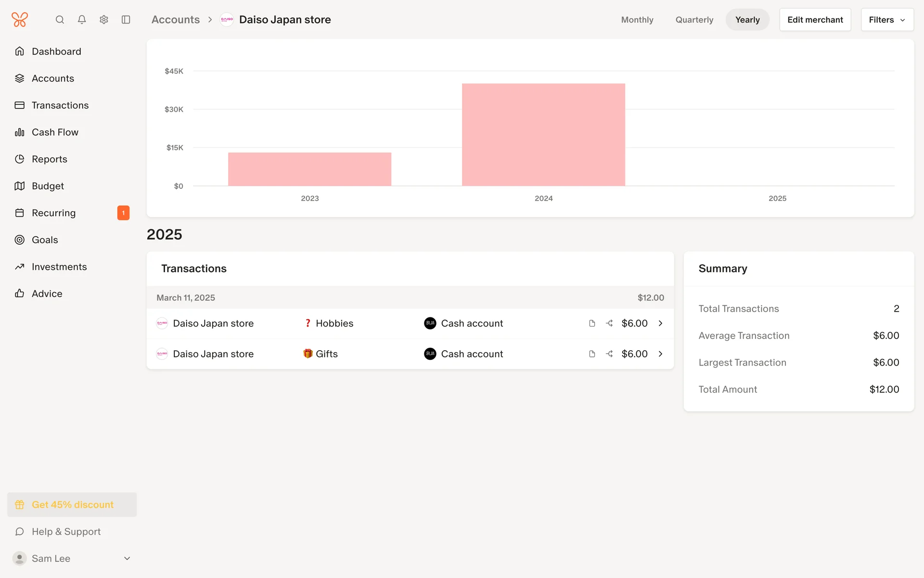This screenshot has height=578, width=924.
Task: Click split icon on Gifts transaction
Action: (x=609, y=354)
